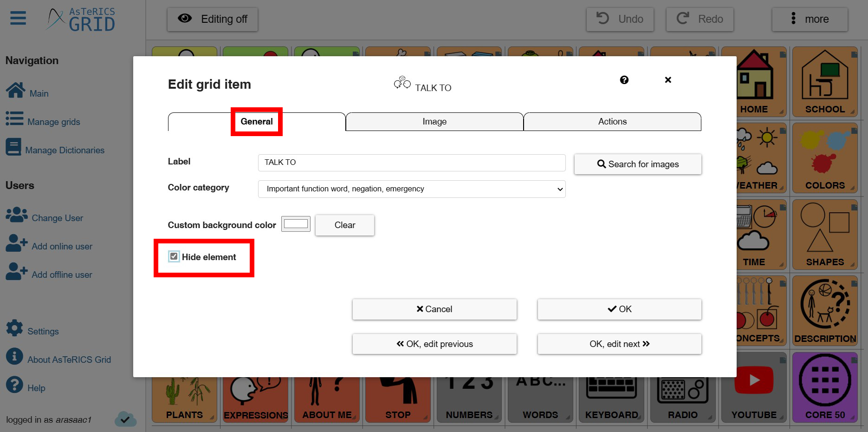The image size is (868, 432).
Task: Open the CORE 50 grid tile
Action: coord(825,387)
